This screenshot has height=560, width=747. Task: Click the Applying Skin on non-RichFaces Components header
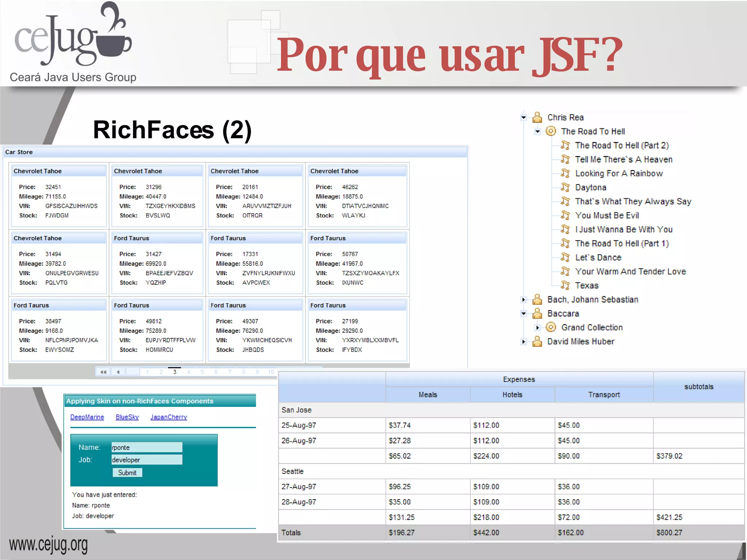pyautogui.click(x=160, y=401)
